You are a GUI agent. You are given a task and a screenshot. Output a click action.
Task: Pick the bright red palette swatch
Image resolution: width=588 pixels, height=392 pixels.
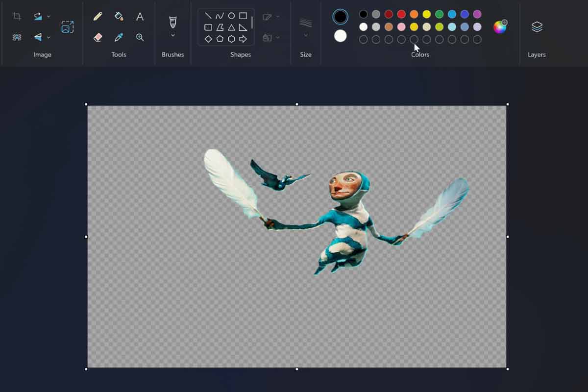click(x=401, y=14)
